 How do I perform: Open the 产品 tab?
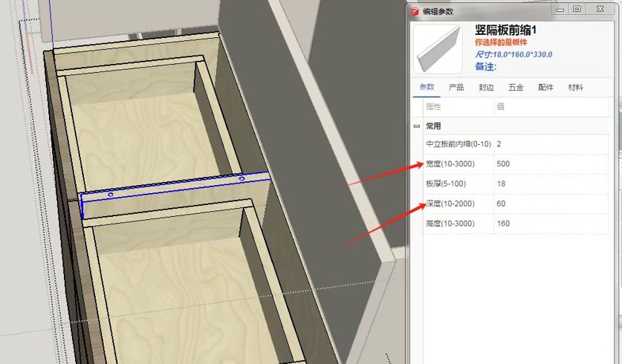click(x=456, y=88)
